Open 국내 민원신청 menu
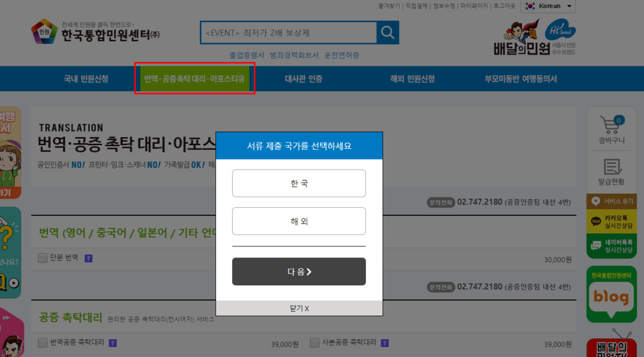Screen dimensions: 644x357 [x=86, y=79]
